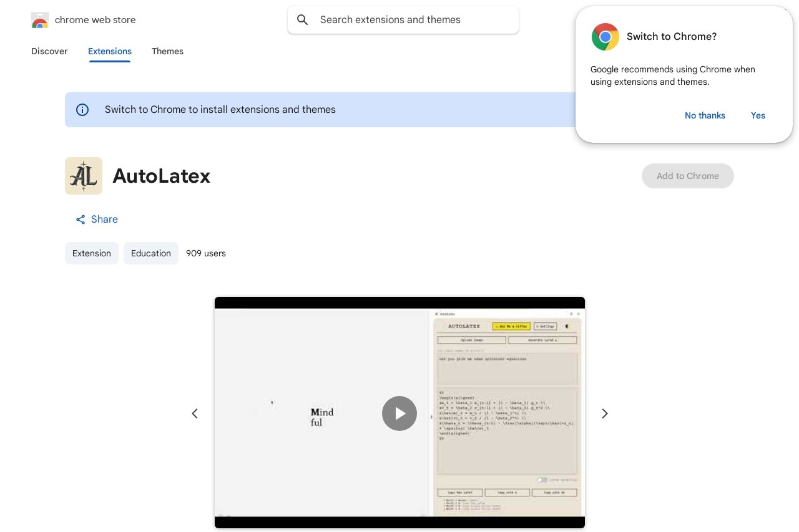The height and width of the screenshot is (532, 799).
Task: Play the AutoLatex preview video
Action: click(399, 414)
